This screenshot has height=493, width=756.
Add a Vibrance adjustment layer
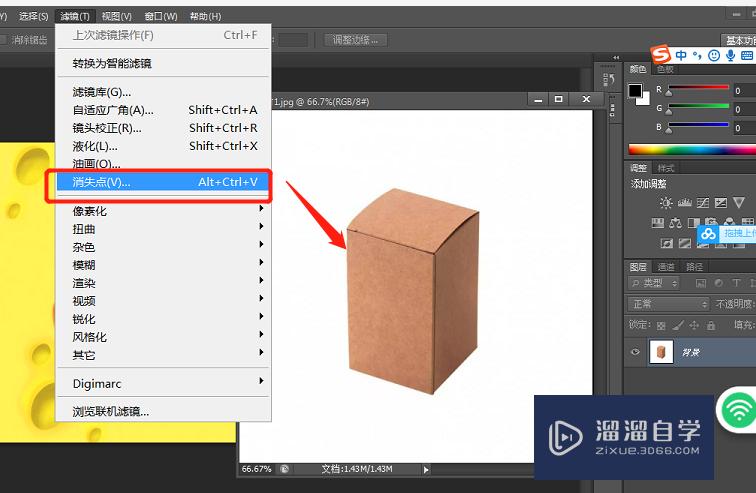pos(739,202)
